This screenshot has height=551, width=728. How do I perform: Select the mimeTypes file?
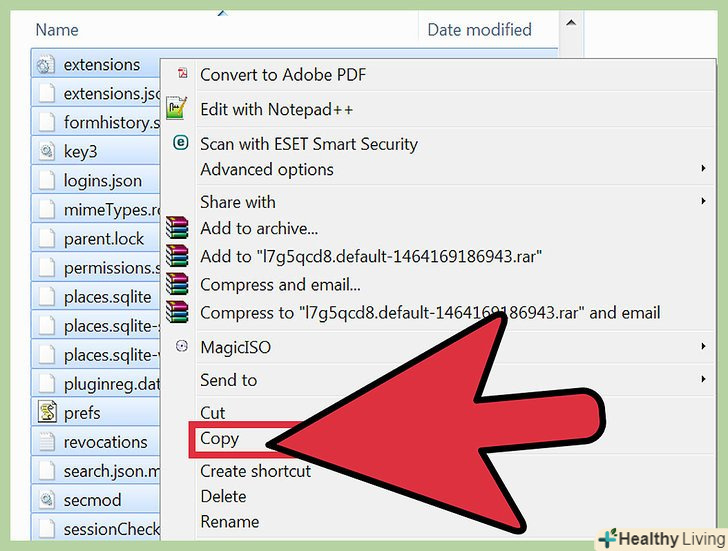coord(112,210)
